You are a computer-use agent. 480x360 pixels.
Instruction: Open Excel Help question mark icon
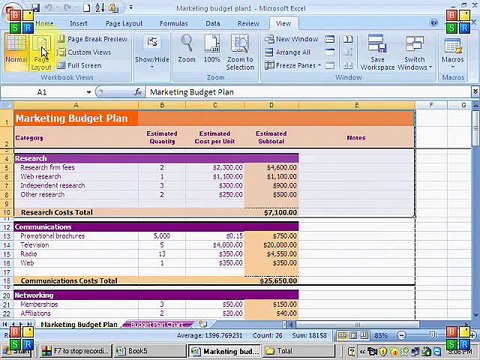[434, 23]
